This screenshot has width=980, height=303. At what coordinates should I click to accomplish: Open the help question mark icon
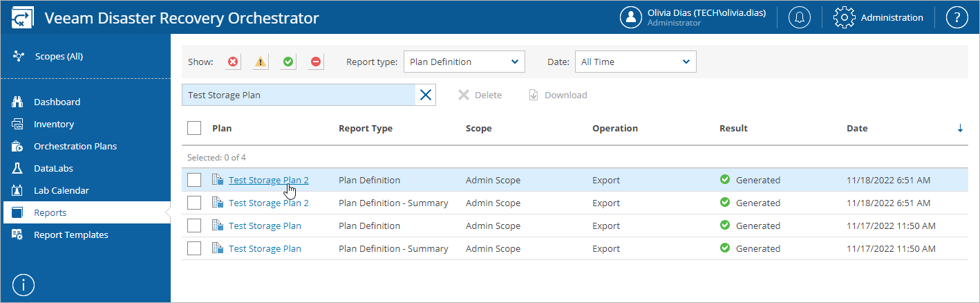point(957,18)
